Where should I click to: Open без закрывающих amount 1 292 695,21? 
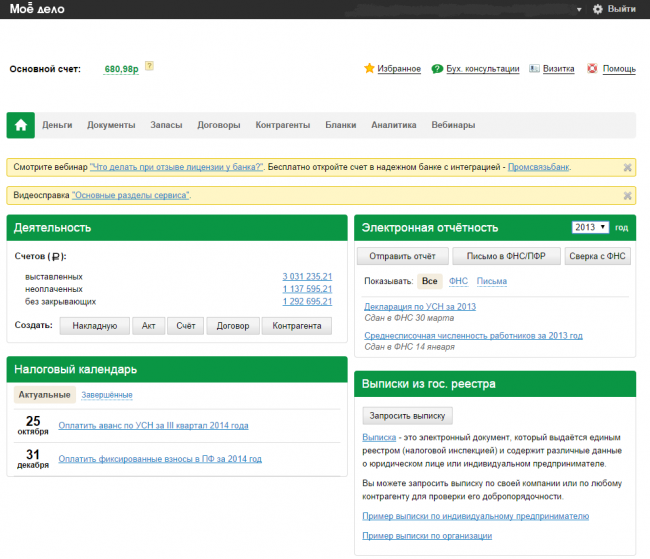click(307, 301)
